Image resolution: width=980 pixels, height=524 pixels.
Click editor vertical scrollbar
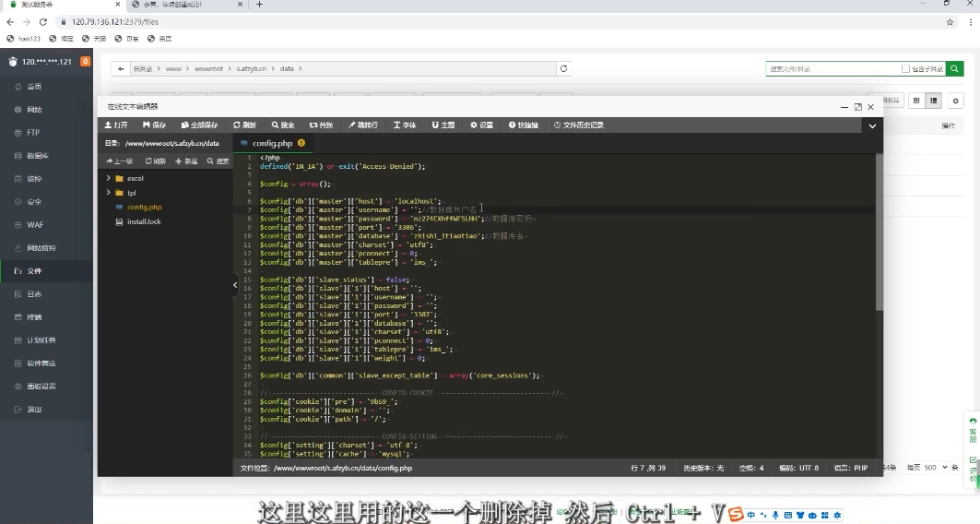coord(879,232)
